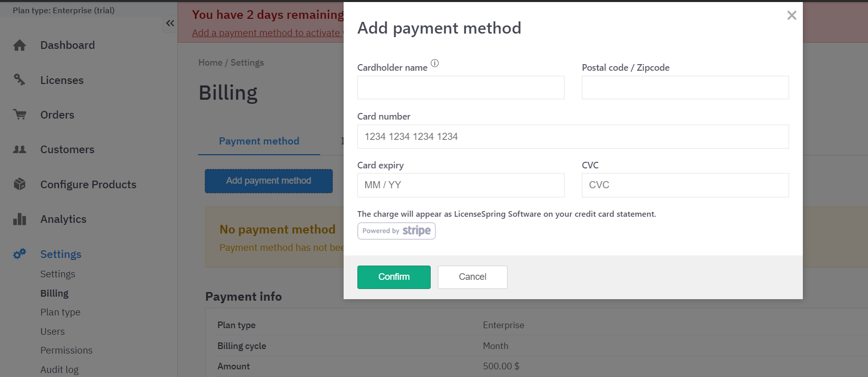Open the Audit log submenu item
Image resolution: width=868 pixels, height=377 pixels.
click(x=60, y=370)
